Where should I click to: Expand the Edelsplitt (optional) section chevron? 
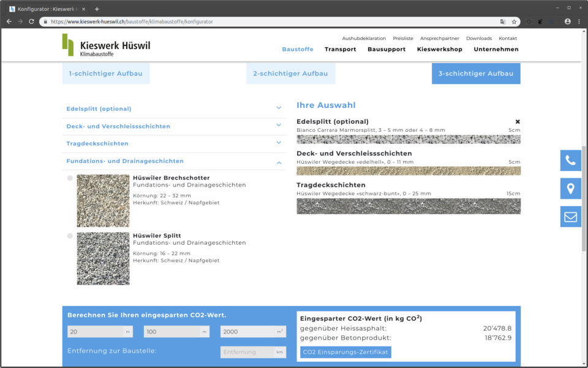pyautogui.click(x=279, y=108)
